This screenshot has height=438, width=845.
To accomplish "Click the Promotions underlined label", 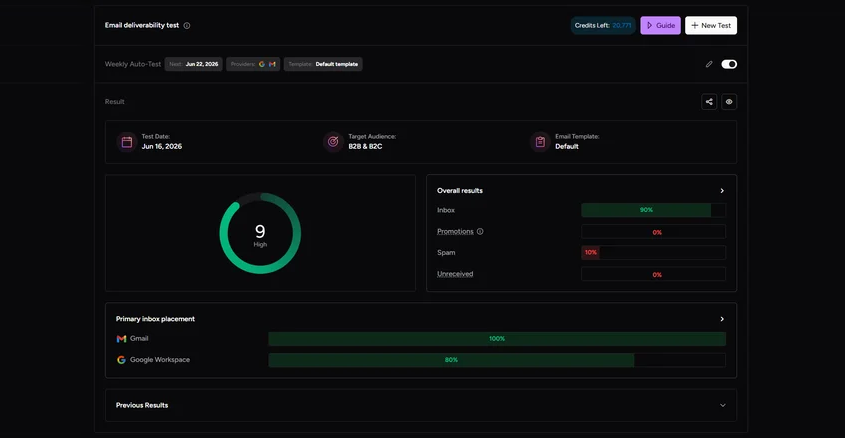I will click(455, 231).
